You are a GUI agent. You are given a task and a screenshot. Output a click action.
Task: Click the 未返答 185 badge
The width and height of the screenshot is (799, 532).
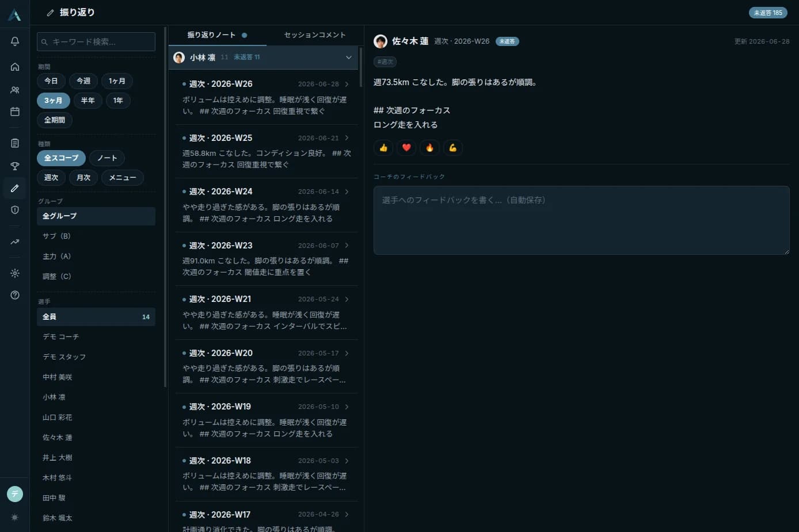tap(768, 13)
